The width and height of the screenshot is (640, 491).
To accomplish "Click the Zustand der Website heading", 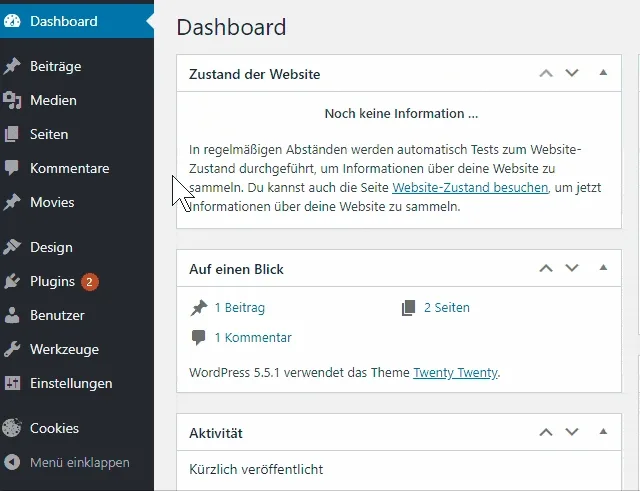I will 254,74.
